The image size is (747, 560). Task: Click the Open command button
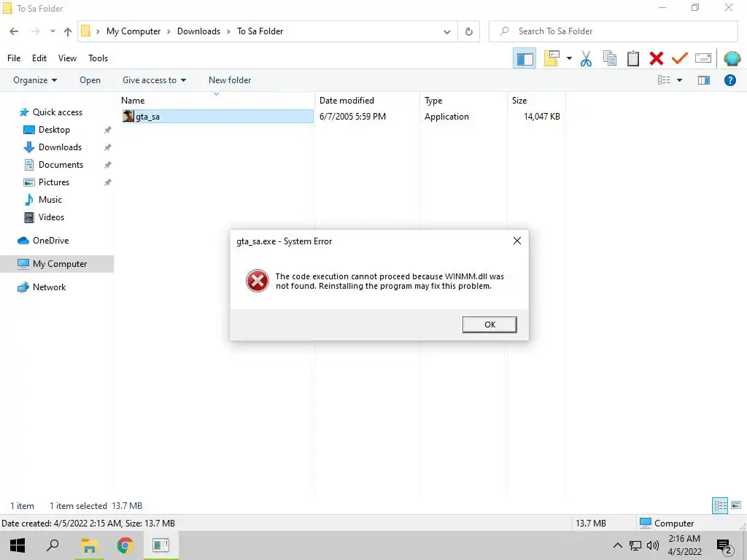point(90,80)
